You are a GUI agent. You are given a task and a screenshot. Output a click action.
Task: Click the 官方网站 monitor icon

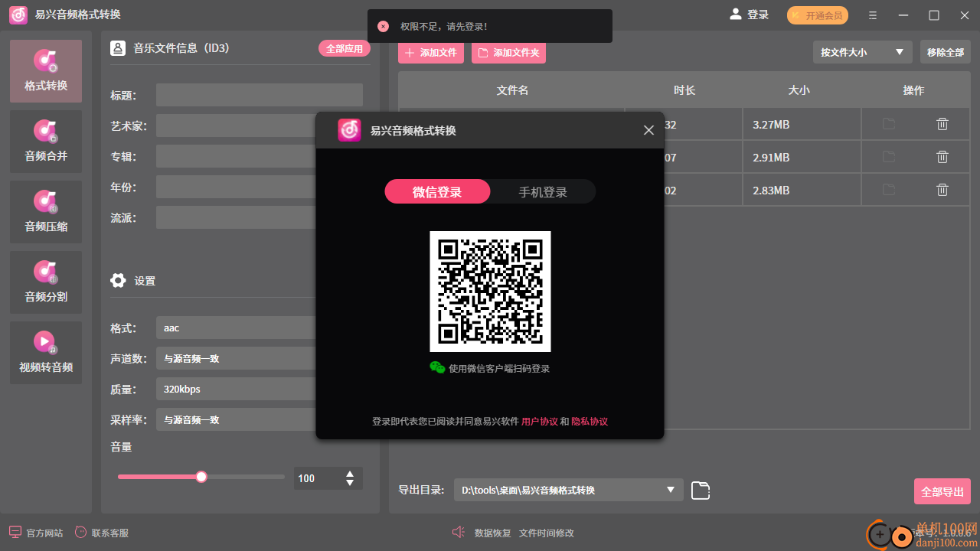tap(15, 533)
